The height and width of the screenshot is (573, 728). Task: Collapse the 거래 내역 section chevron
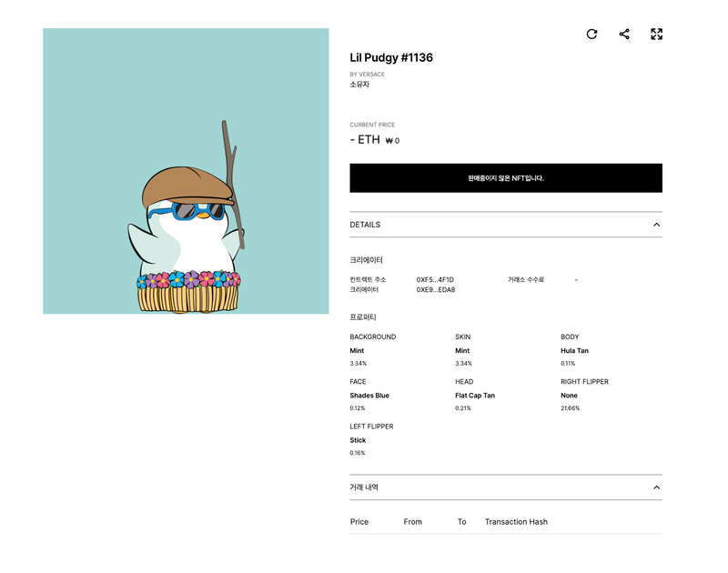coord(656,488)
